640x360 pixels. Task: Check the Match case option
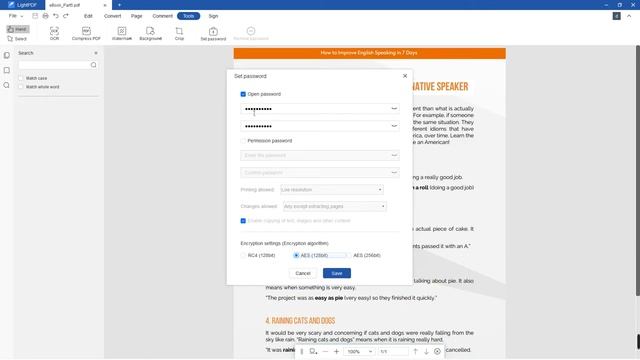pyautogui.click(x=21, y=78)
